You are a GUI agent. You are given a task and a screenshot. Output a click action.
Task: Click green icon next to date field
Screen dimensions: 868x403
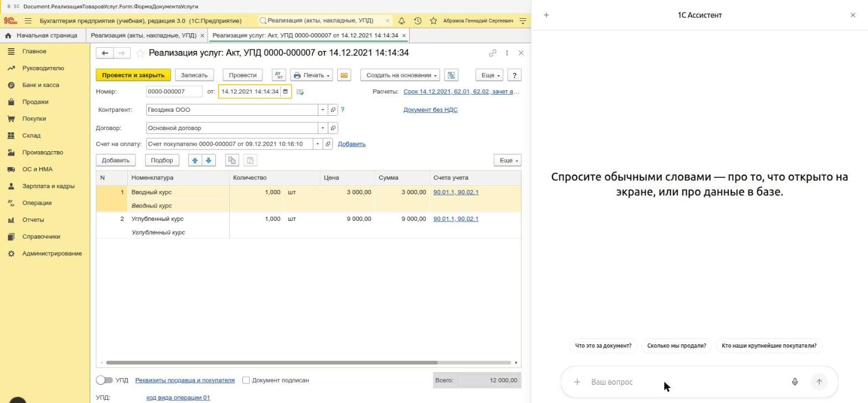pyautogui.click(x=300, y=92)
